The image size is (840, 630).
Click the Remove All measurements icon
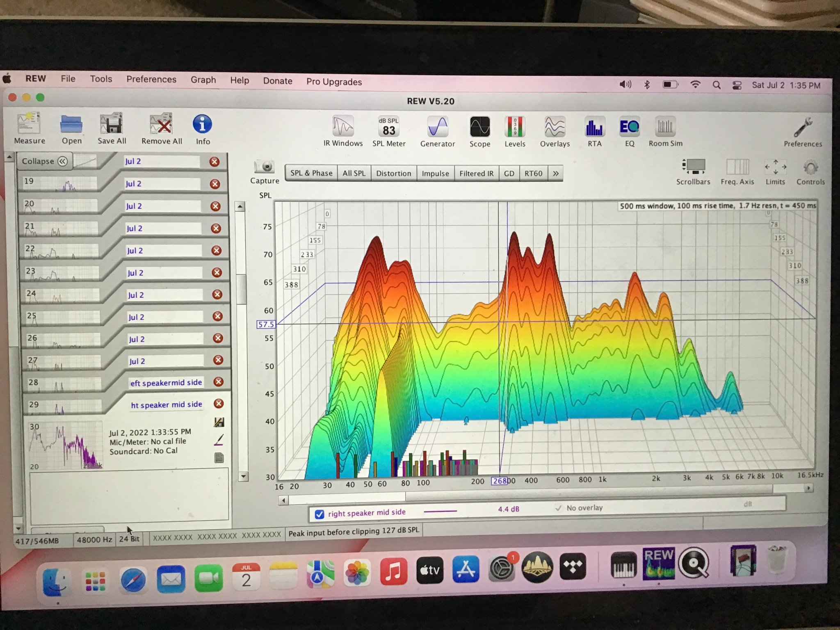click(162, 129)
